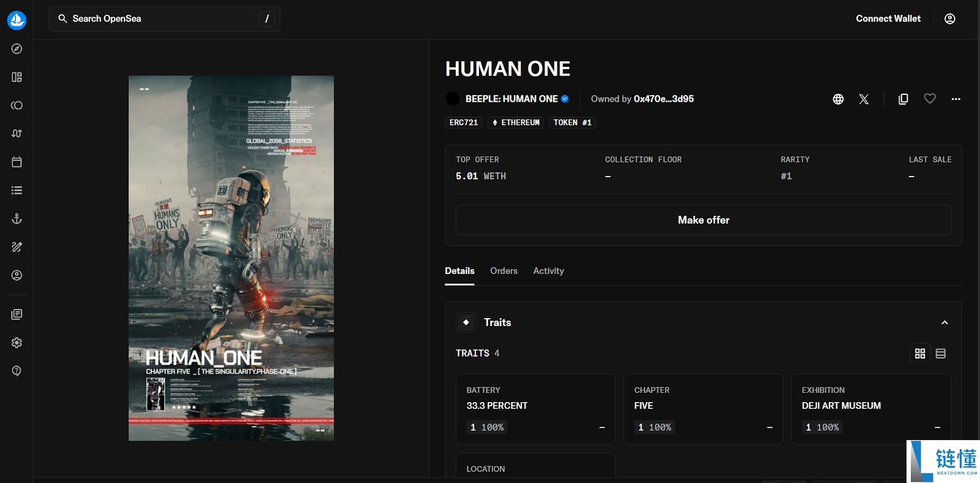Open the BEEPLE: HUMAN ONE collection link
This screenshot has width=980, height=483.
point(511,99)
